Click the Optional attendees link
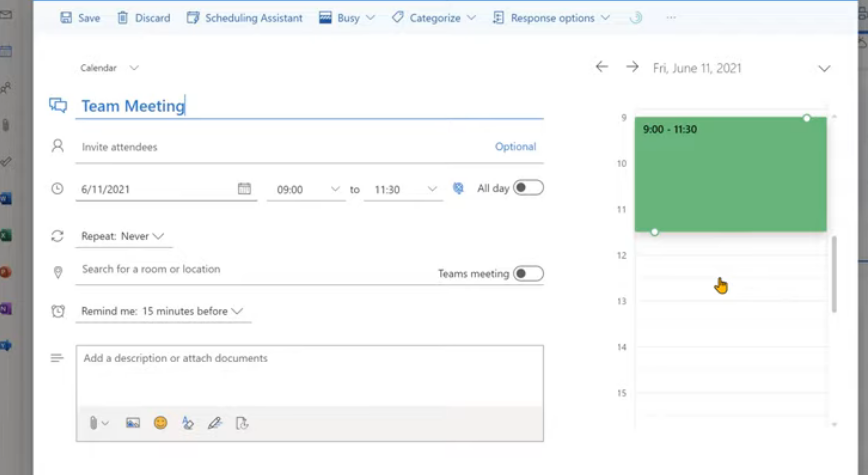This screenshot has width=868, height=475. 515,147
